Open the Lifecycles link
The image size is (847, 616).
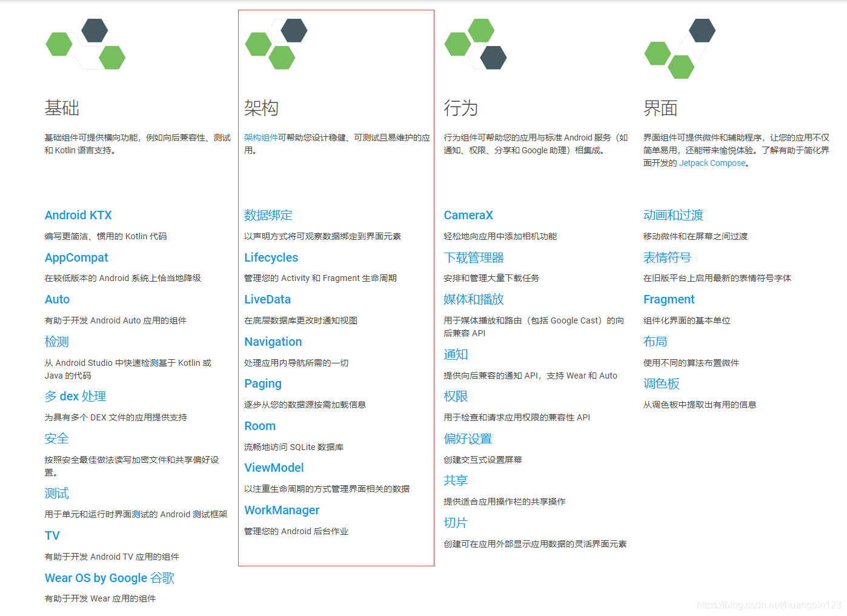tap(271, 257)
